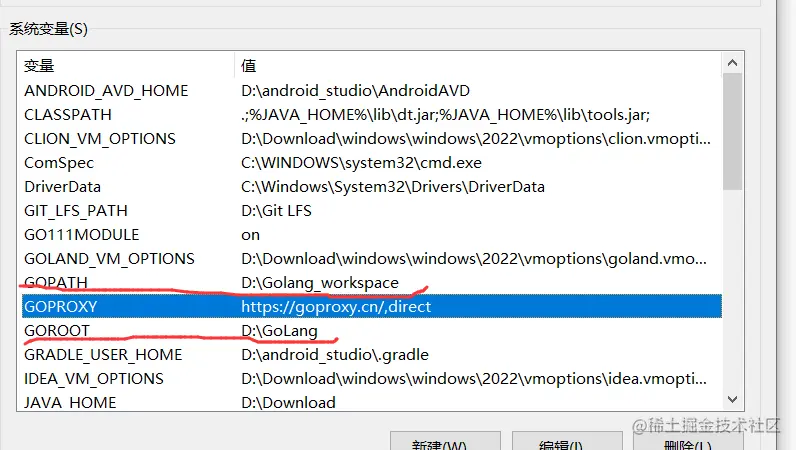The height and width of the screenshot is (450, 796).
Task: Click the value D:\android_studio\AndroidAVD
Action: (x=355, y=91)
